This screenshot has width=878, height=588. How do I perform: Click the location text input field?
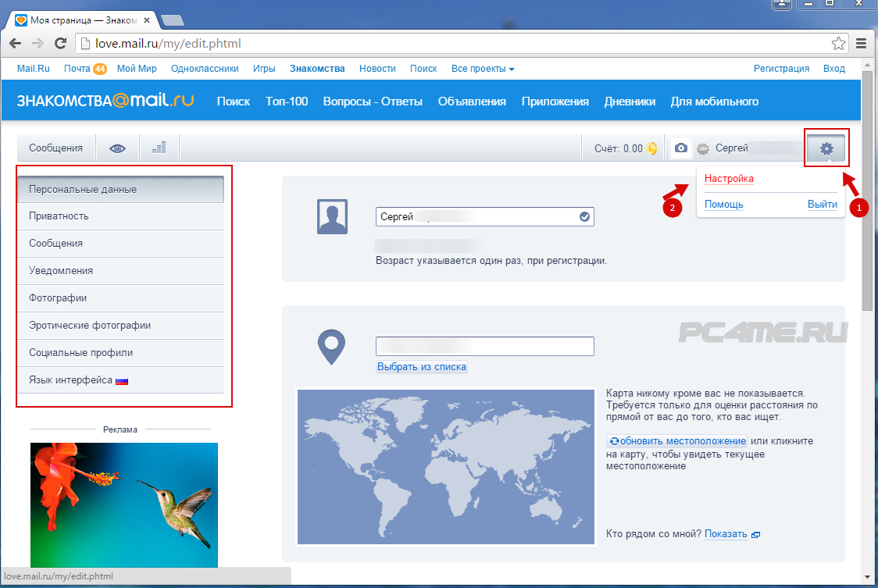pos(485,346)
